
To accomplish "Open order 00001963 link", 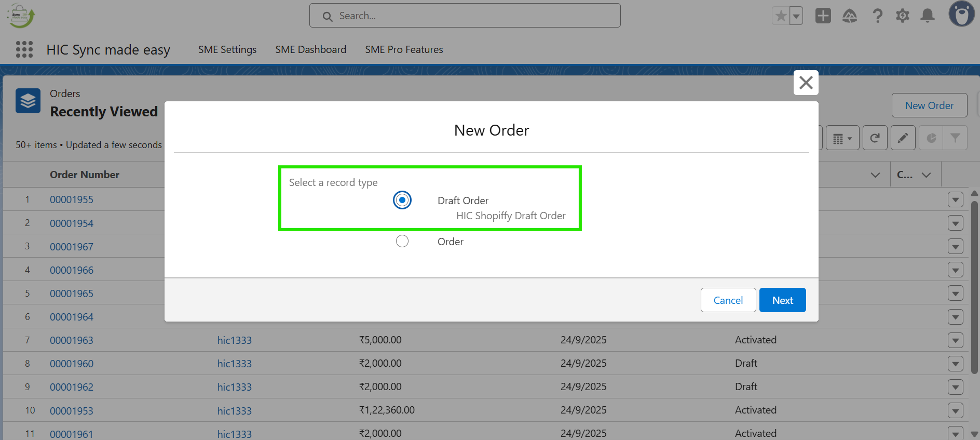I will [x=72, y=340].
